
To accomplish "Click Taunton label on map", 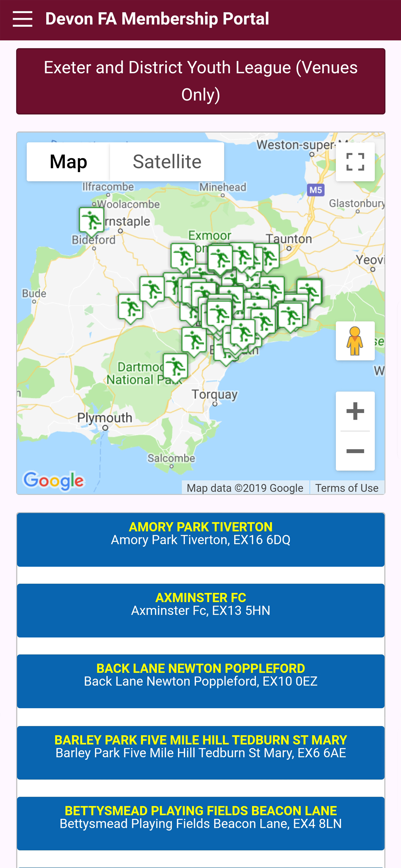I will click(x=289, y=239).
